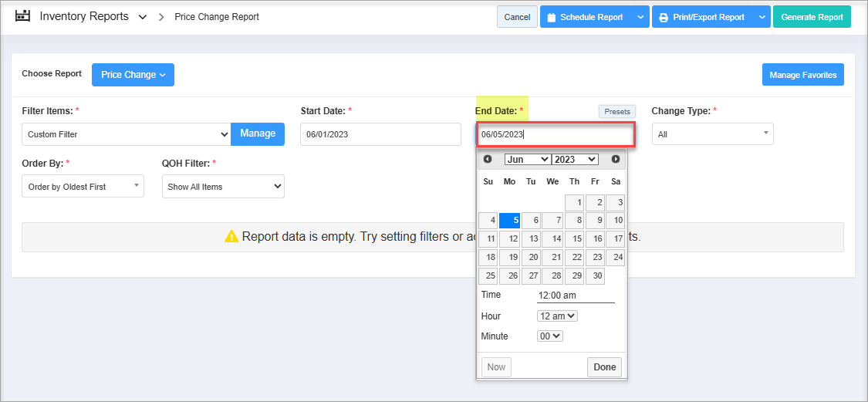Image resolution: width=868 pixels, height=402 pixels.
Task: Click the warning icon in empty report message
Action: tap(231, 237)
